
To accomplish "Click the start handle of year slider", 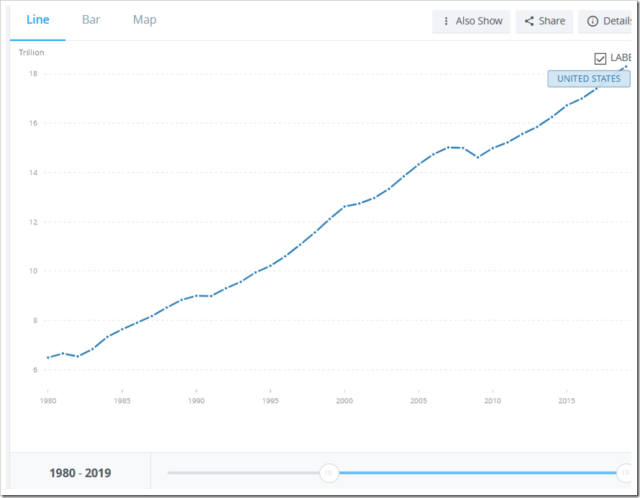I will coord(327,473).
